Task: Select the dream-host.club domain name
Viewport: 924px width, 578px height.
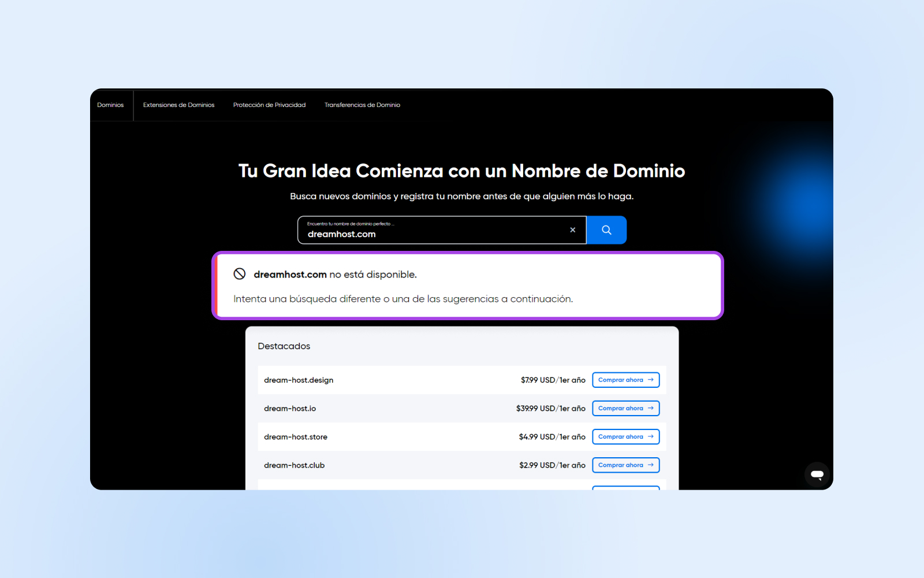Action: coord(294,465)
